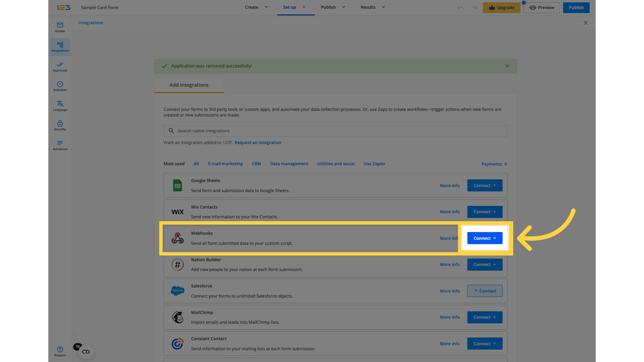Select the Use Zapier filter

pos(374,164)
